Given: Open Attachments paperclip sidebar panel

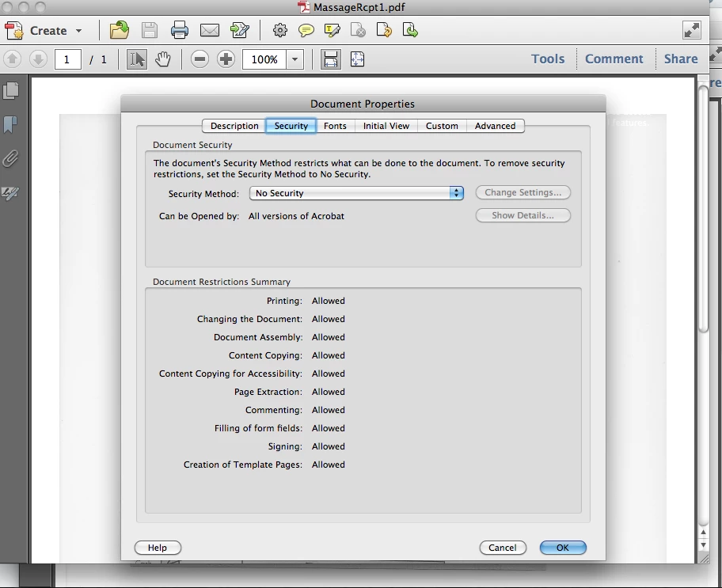Looking at the screenshot, I should click(10, 159).
